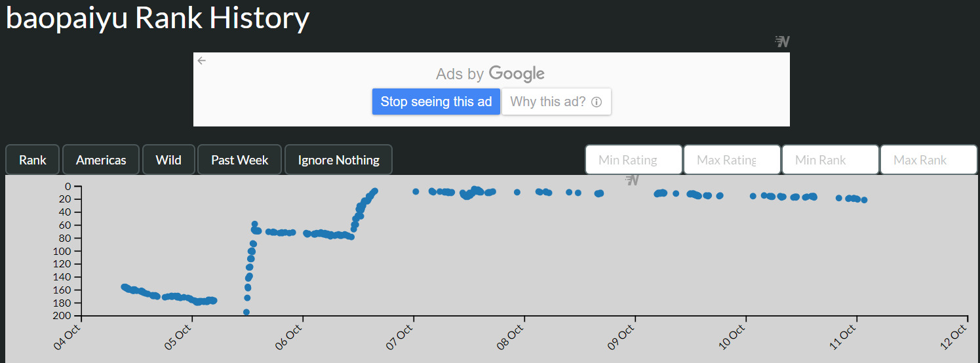Viewport: 980px width, 363px height.
Task: Click the last data point near 11 Oct
Action: (865, 200)
